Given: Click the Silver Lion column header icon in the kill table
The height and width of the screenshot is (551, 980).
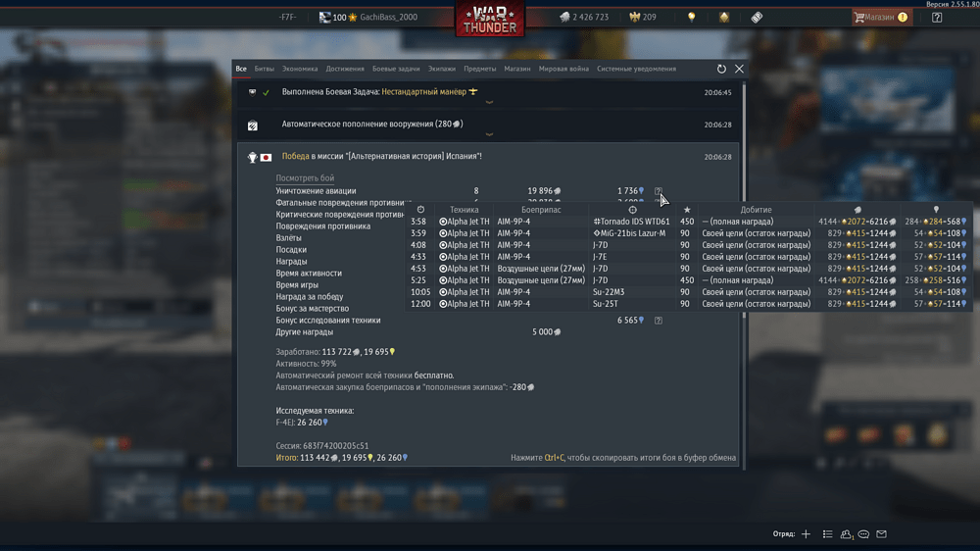Looking at the screenshot, I should click(x=857, y=210).
